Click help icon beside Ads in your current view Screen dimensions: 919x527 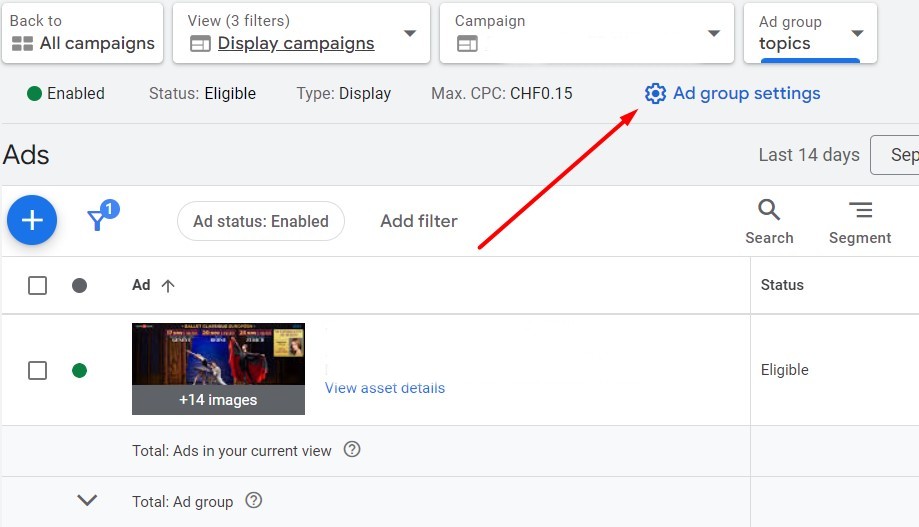tap(352, 450)
